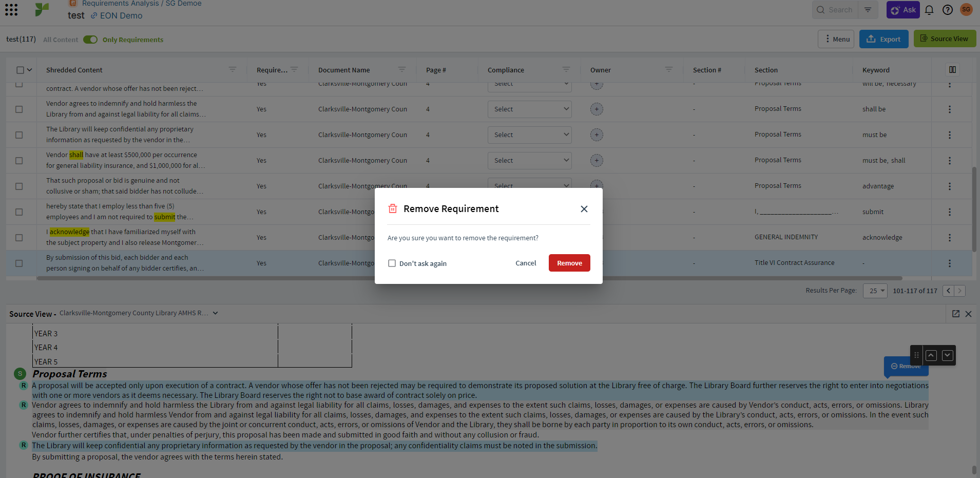Toggle the Only Requirements switch
The image size is (980, 478).
[x=90, y=40]
